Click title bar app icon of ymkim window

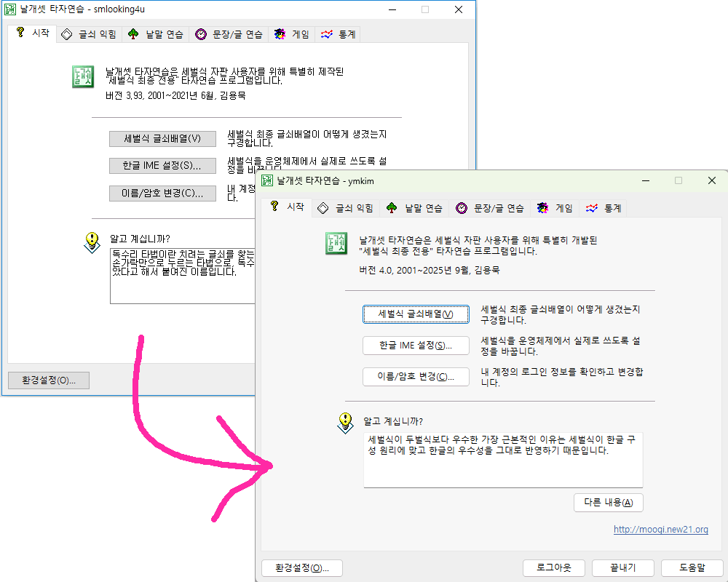coord(267,180)
